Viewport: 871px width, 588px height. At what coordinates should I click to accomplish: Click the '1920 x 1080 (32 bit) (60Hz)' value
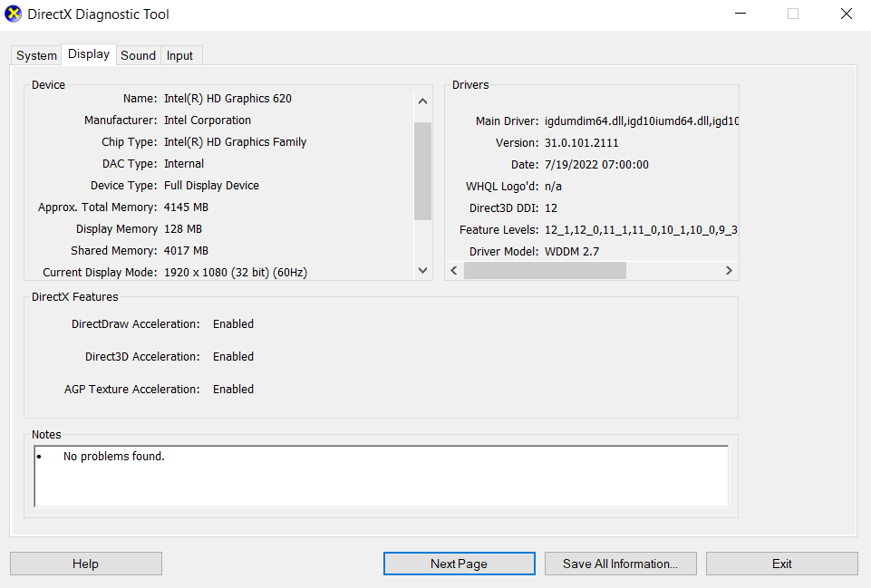coord(236,273)
